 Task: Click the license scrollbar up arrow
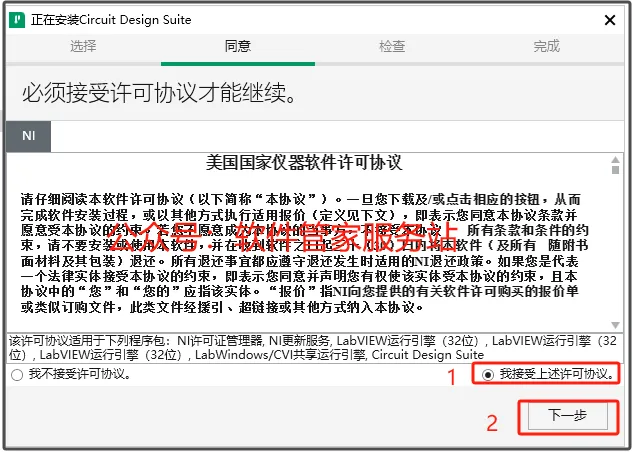(x=615, y=159)
